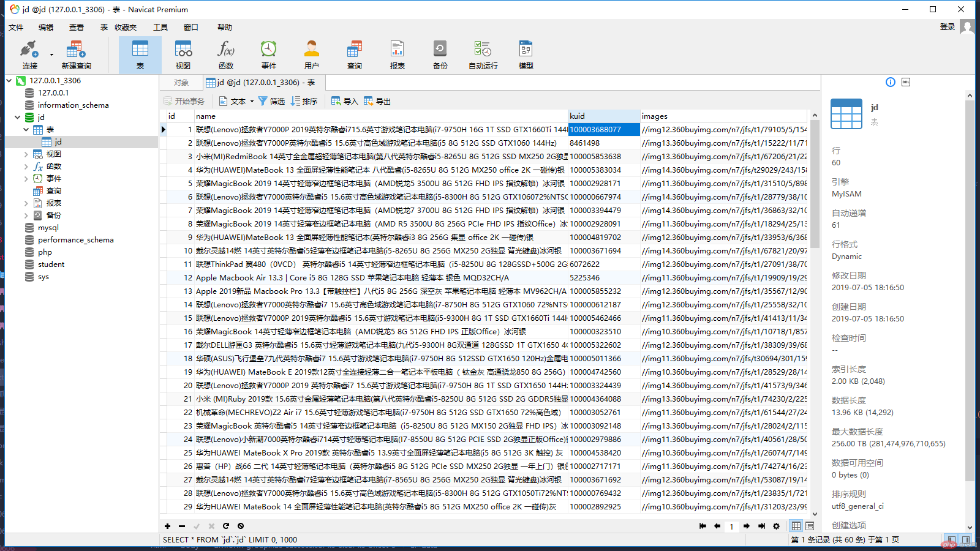
Task: Delete record with the minus button
Action: click(182, 526)
